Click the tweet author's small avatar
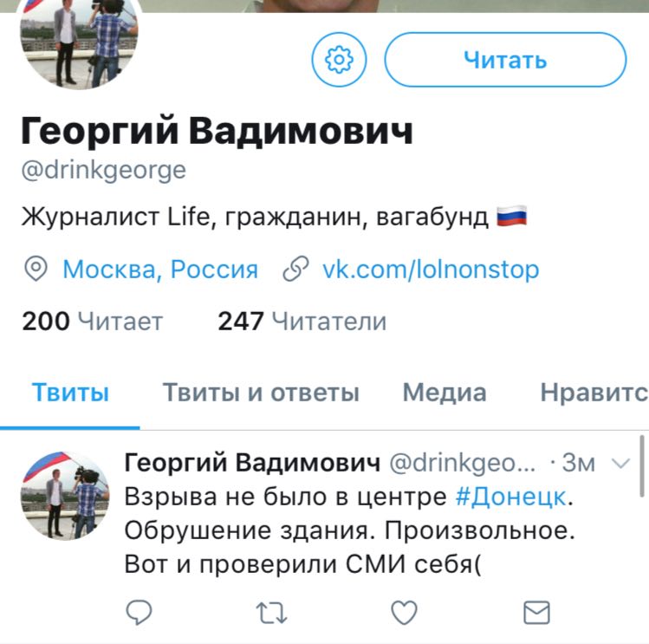Viewport: 649px width, 644px height. click(65, 496)
